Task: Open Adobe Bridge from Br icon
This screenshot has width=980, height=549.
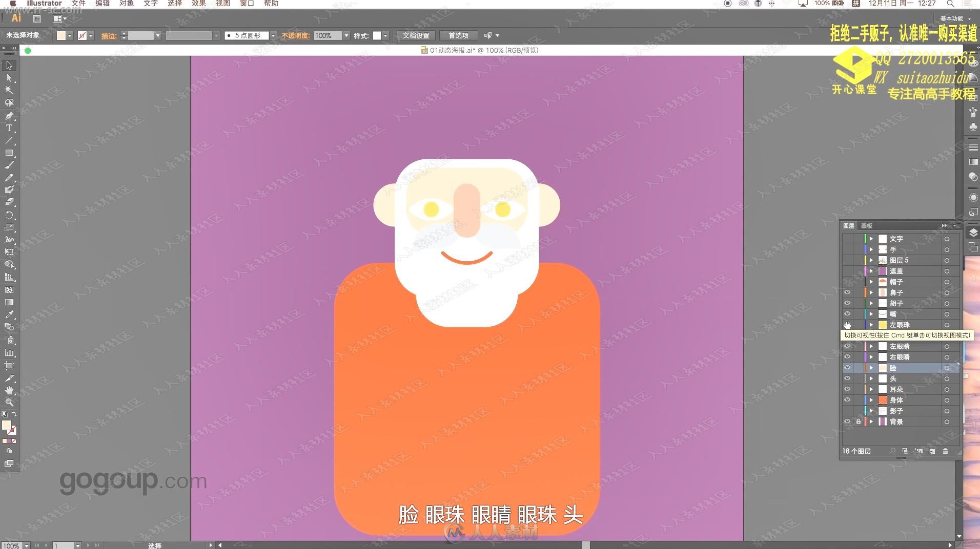Action: [x=37, y=18]
